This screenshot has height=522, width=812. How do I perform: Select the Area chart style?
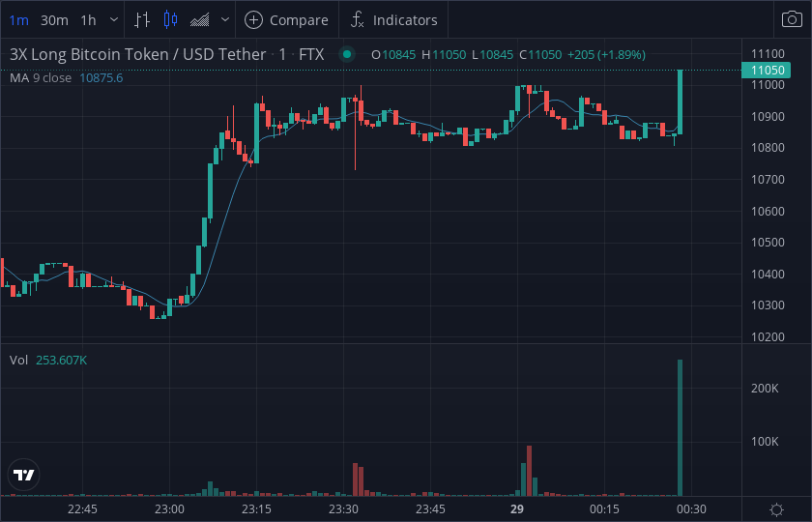pyautogui.click(x=199, y=20)
